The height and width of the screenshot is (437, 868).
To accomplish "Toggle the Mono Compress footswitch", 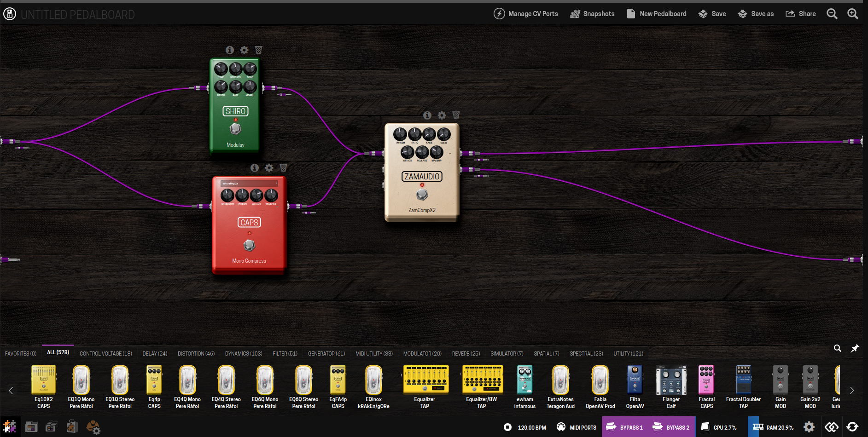I will point(249,245).
